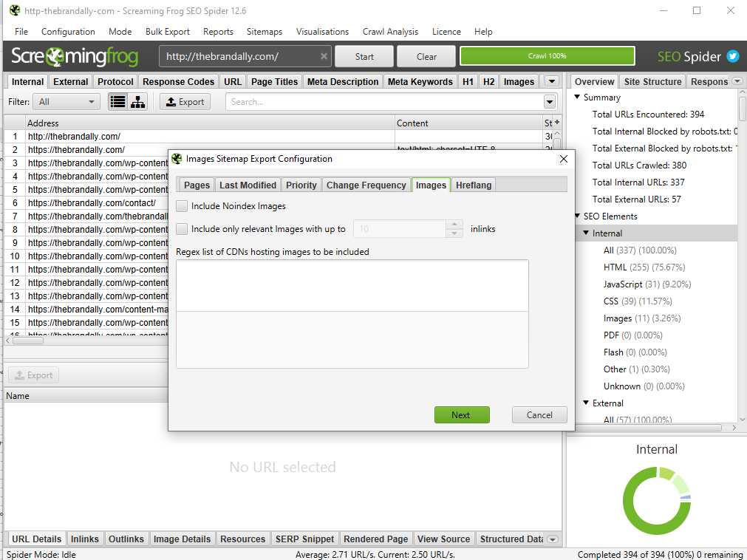Open the Crawl Analysis menu
Image resolution: width=747 pixels, height=560 pixels.
(390, 32)
